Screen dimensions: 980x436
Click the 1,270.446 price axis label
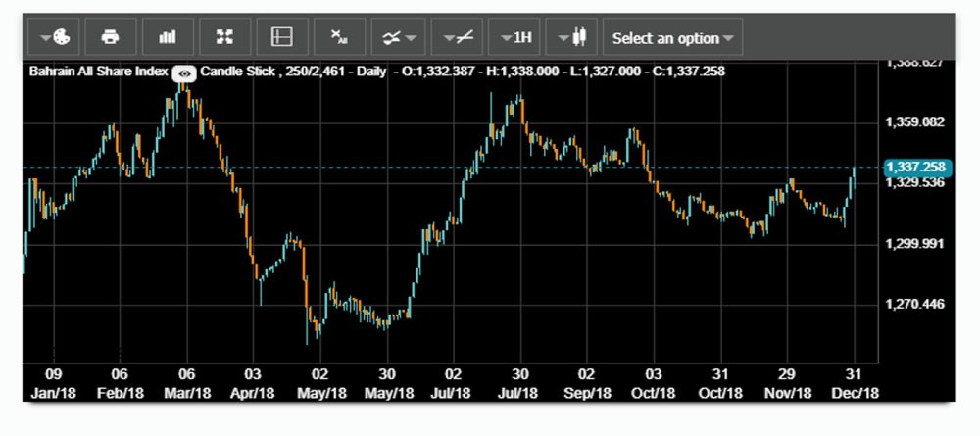point(914,304)
